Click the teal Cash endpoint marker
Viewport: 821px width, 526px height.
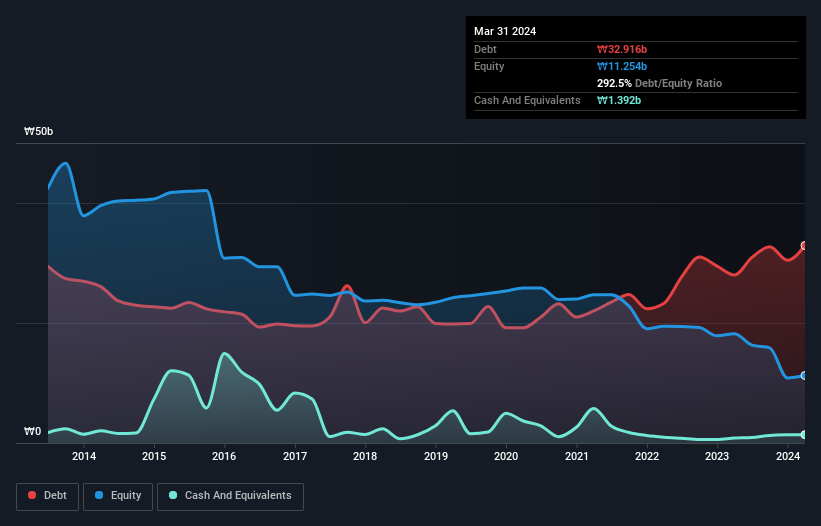click(805, 434)
